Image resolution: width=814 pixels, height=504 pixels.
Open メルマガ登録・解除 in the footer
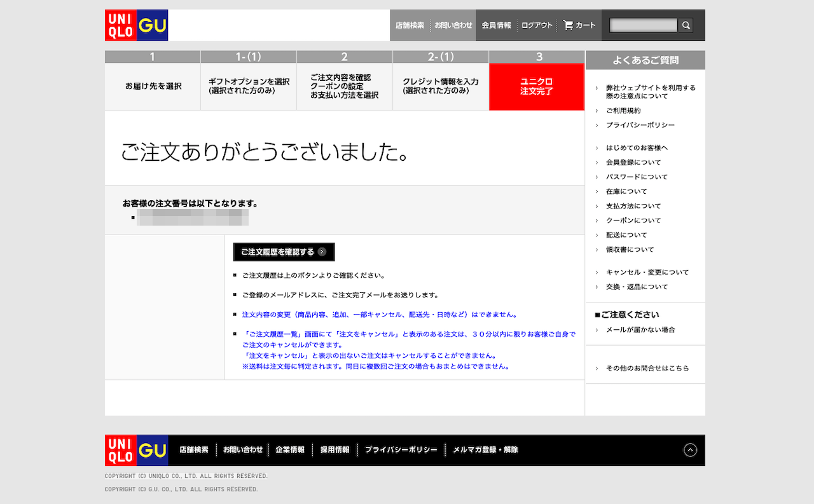pyautogui.click(x=485, y=450)
